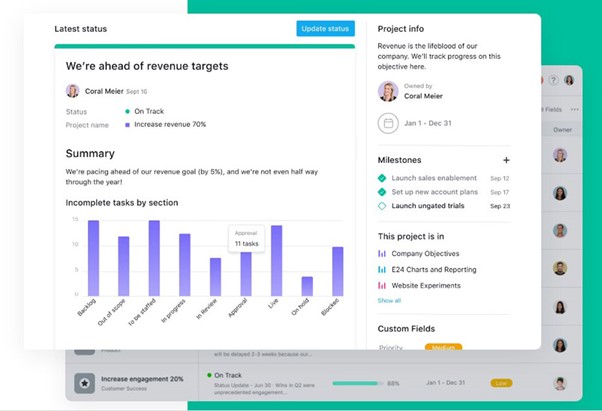Open Coral Meier's owner avatar in Project info
The height and width of the screenshot is (411, 602).
click(x=388, y=91)
